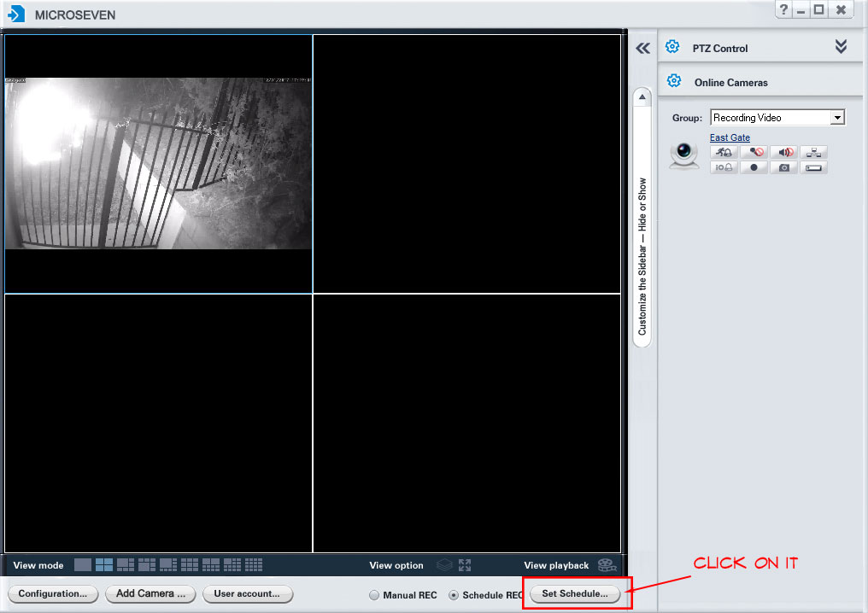The image size is (868, 613).
Task: Open the Group dropdown showing Recording Video
Action: tap(777, 117)
